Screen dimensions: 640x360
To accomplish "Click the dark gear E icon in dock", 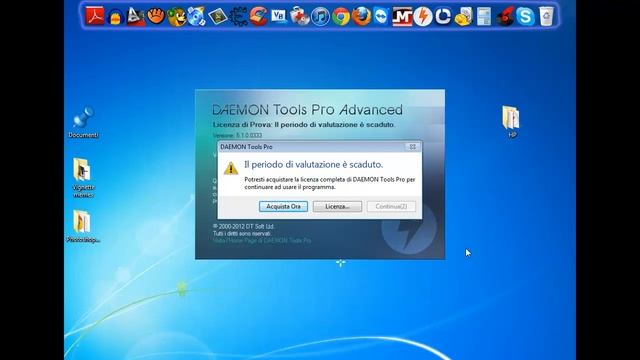I will [238, 17].
